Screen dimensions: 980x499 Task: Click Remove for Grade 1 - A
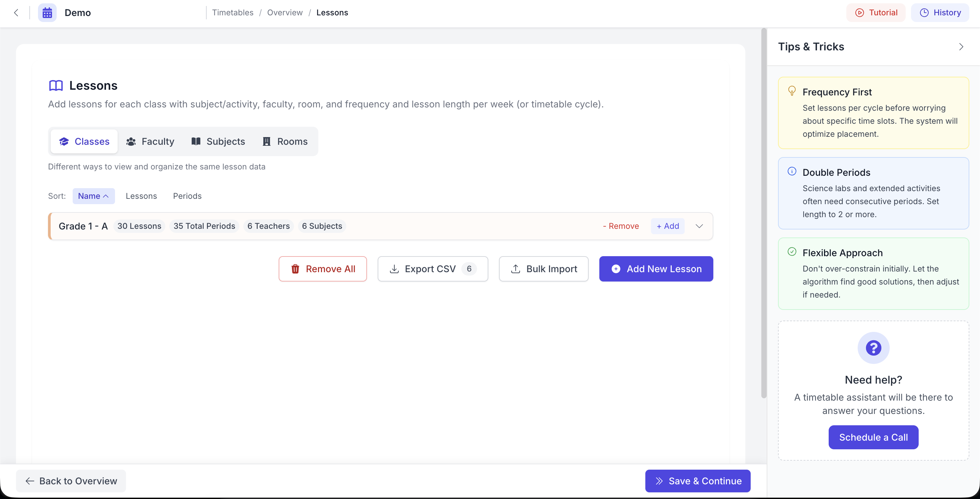[621, 226]
